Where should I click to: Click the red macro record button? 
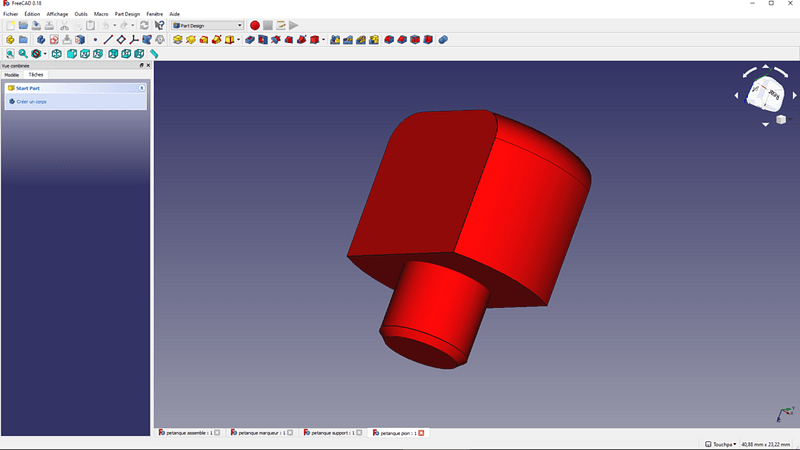coord(255,26)
